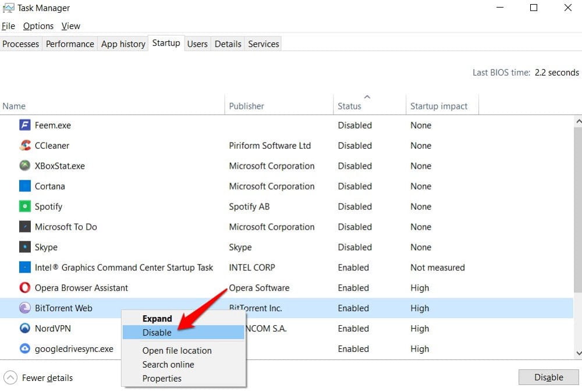Select the Spotify green icon
Image resolution: width=582 pixels, height=392 pixels.
coord(24,206)
